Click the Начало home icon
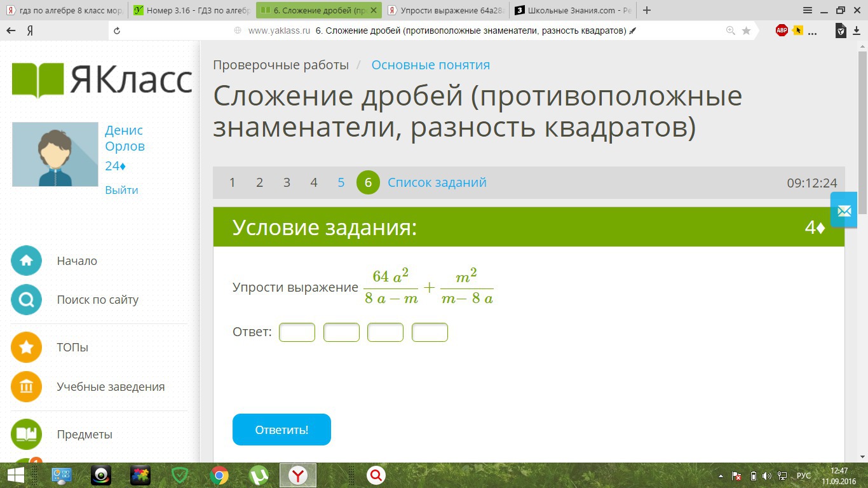This screenshot has width=868, height=488. pos(26,261)
